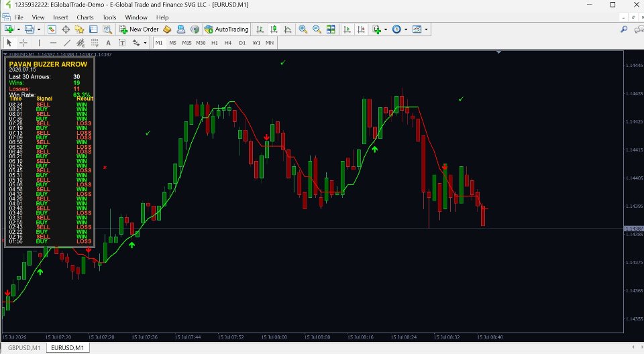Toggle Chart Shift option
Screen dimensions: 644x354
coord(361,29)
